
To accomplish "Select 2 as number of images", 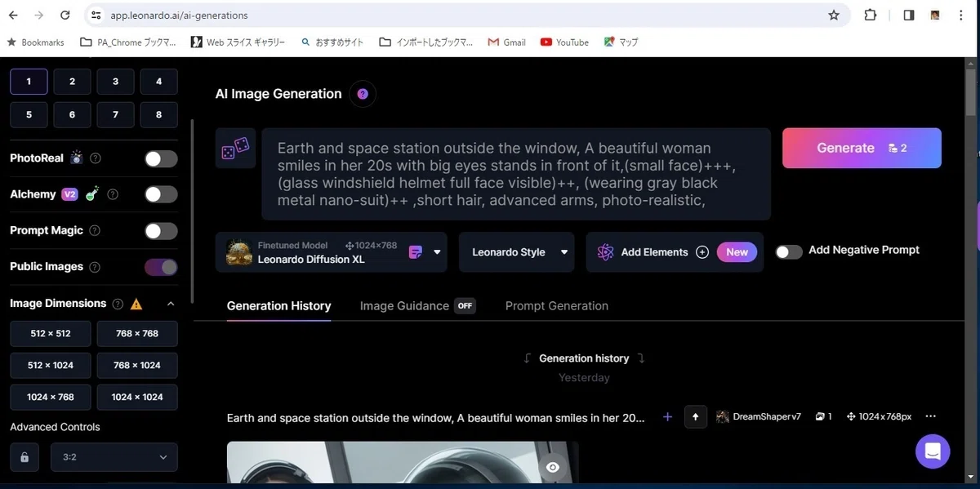I will click(72, 81).
